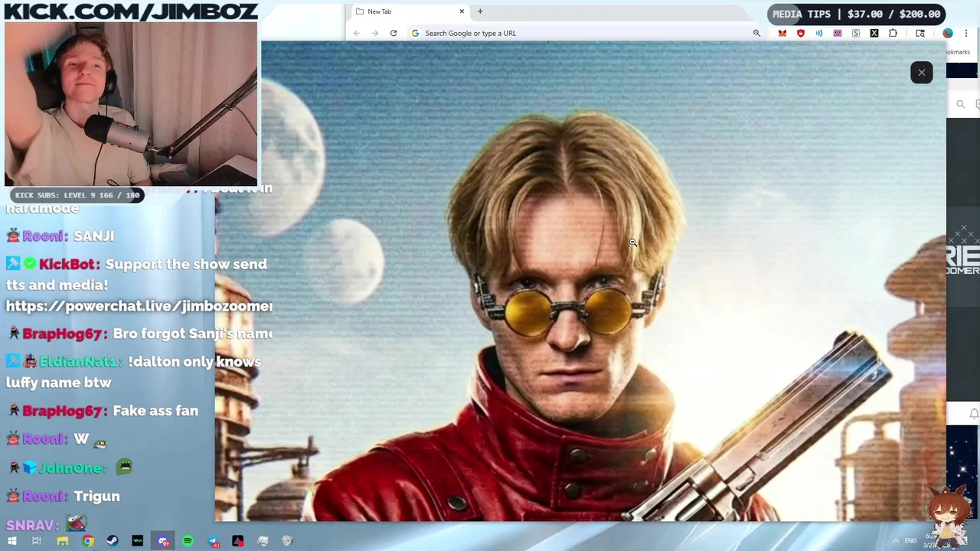The image size is (980, 551).
Task: Open the green S extension icon
Action: tap(856, 33)
